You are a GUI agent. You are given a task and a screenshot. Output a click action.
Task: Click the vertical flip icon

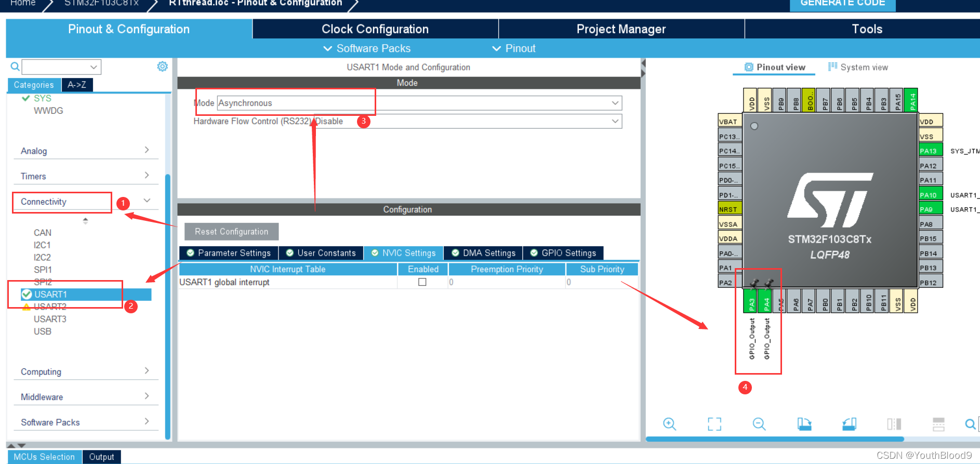tap(938, 424)
